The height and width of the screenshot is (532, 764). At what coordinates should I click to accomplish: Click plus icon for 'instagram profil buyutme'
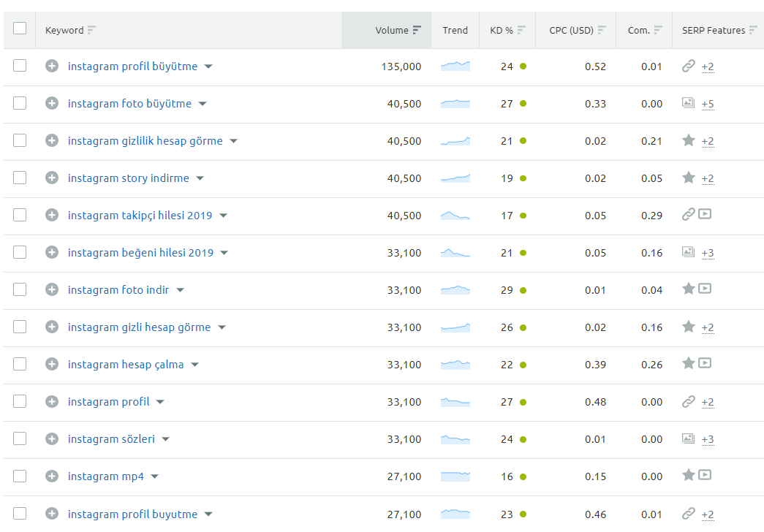pyautogui.click(x=52, y=514)
